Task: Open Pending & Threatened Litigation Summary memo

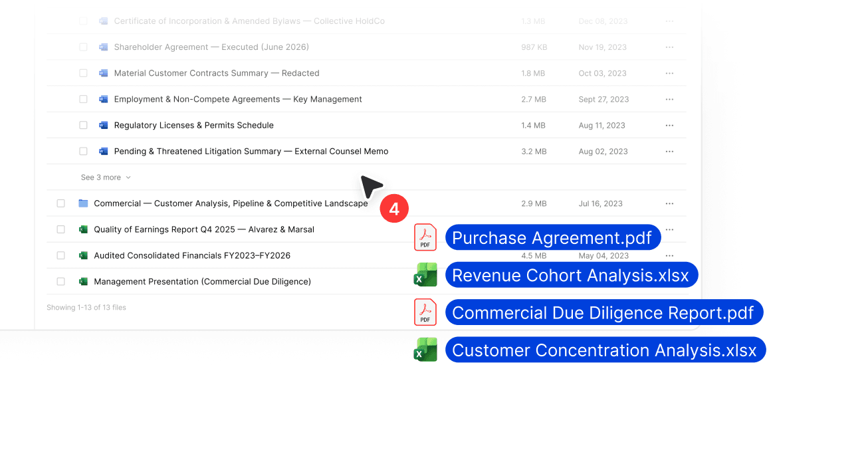Action: pos(251,152)
